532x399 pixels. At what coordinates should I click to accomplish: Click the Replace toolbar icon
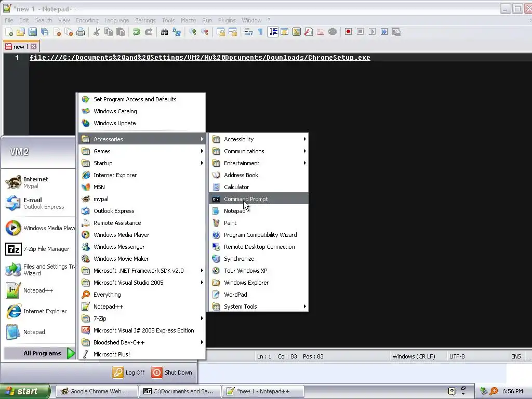coord(177,32)
